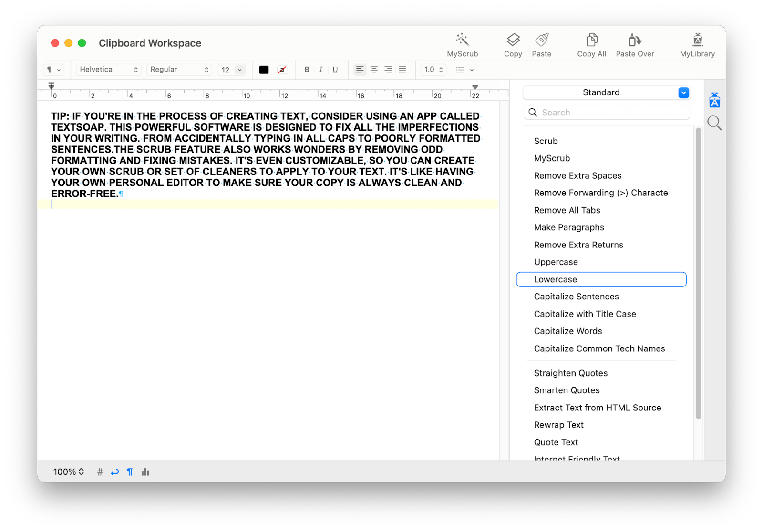Apply the Smarten Quotes cleaner
Image resolution: width=763 pixels, height=532 pixels.
click(567, 390)
